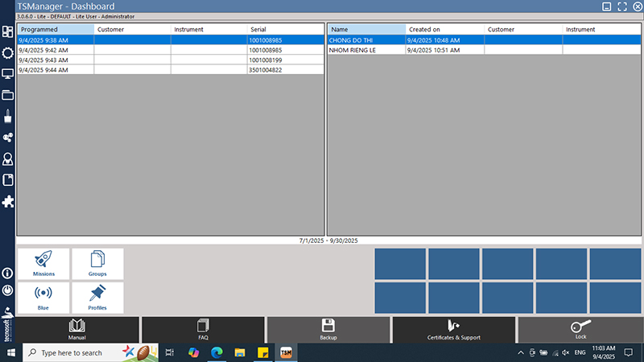Viewport: 644px width, 362px height.
Task: Open Certificates & Support
Action: (453, 330)
